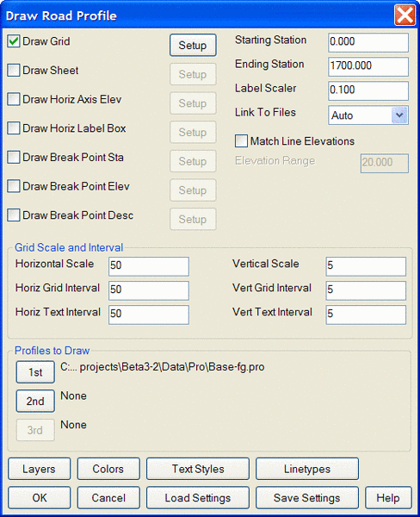Enable the Draw Sheet checkbox
This screenshot has height=517, width=420.
[14, 71]
